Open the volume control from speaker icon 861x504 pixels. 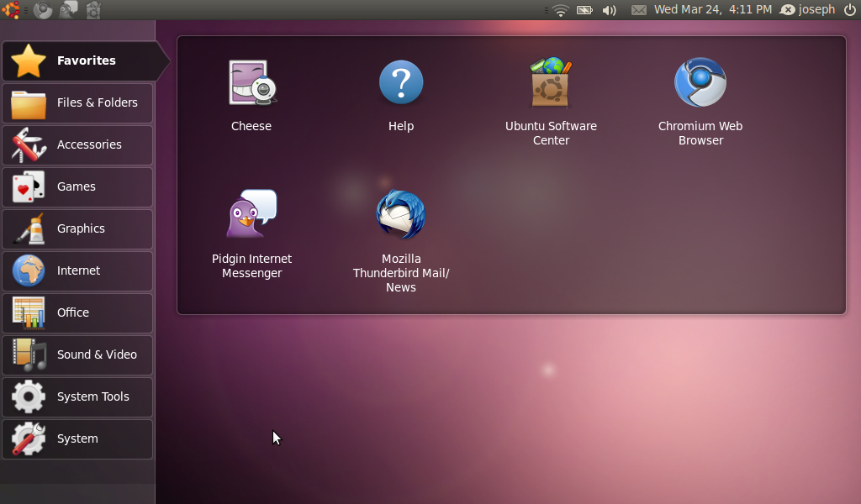point(610,10)
